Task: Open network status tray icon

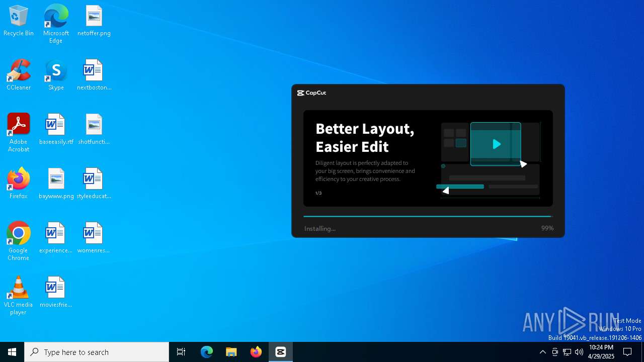Action: [567, 352]
